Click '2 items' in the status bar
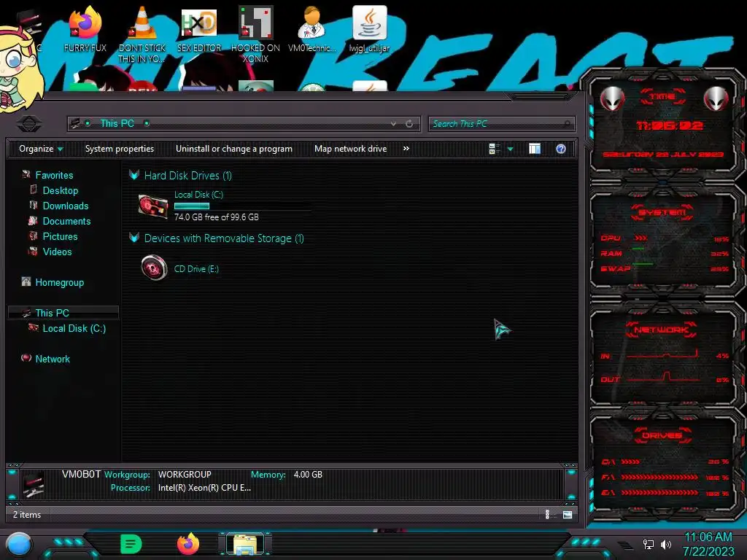Image resolution: width=747 pixels, height=560 pixels. [27, 514]
